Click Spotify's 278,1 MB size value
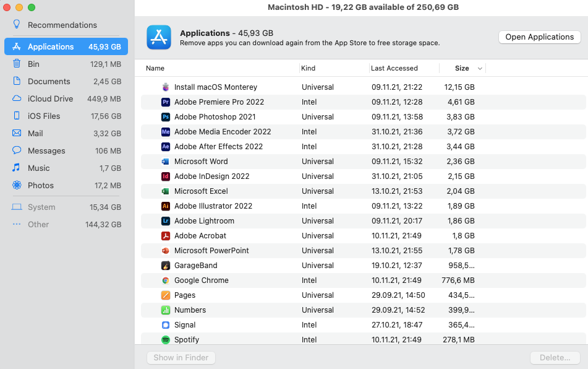Viewport: 588px width, 369px height. click(x=459, y=340)
